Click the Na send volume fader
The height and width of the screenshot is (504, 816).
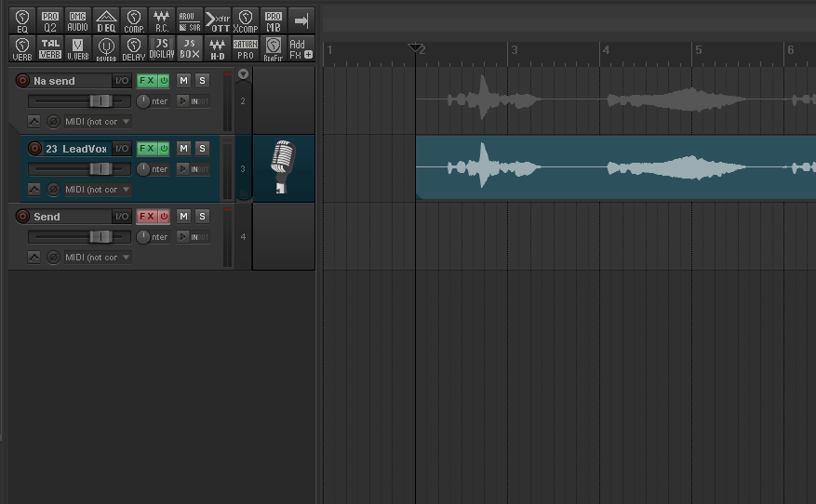100,101
